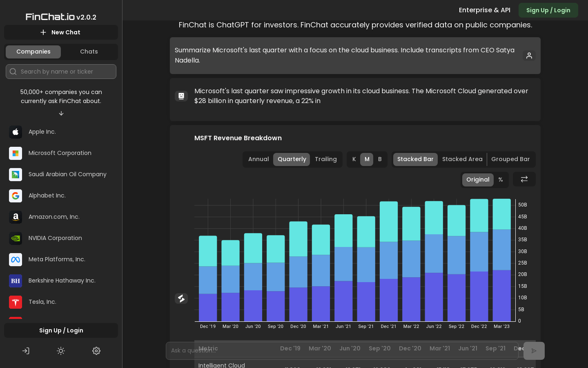Click the Jun '20 stacked bar
This screenshot has height=368, width=588.
(253, 277)
